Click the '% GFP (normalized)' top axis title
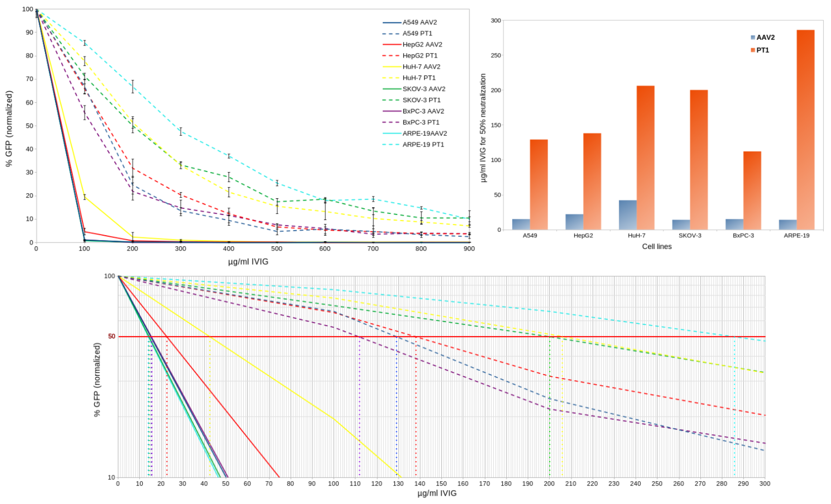 pos(9,129)
